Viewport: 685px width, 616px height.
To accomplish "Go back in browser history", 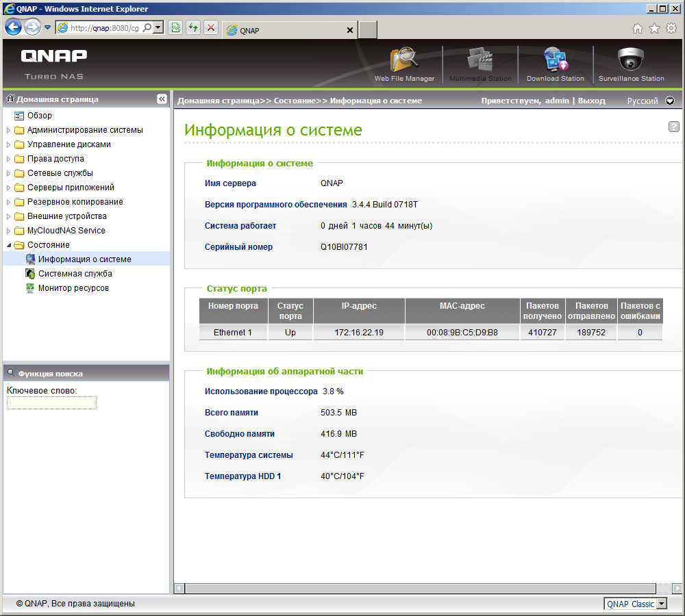I will [14, 27].
